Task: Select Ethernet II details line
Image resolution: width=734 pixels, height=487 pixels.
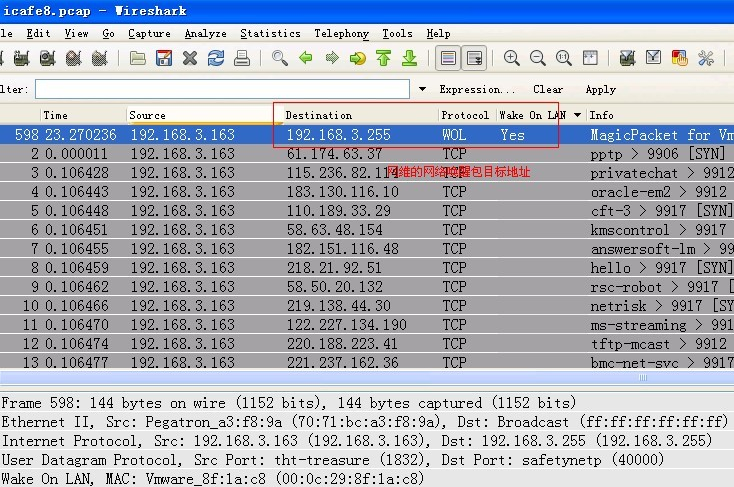Action: click(367, 422)
